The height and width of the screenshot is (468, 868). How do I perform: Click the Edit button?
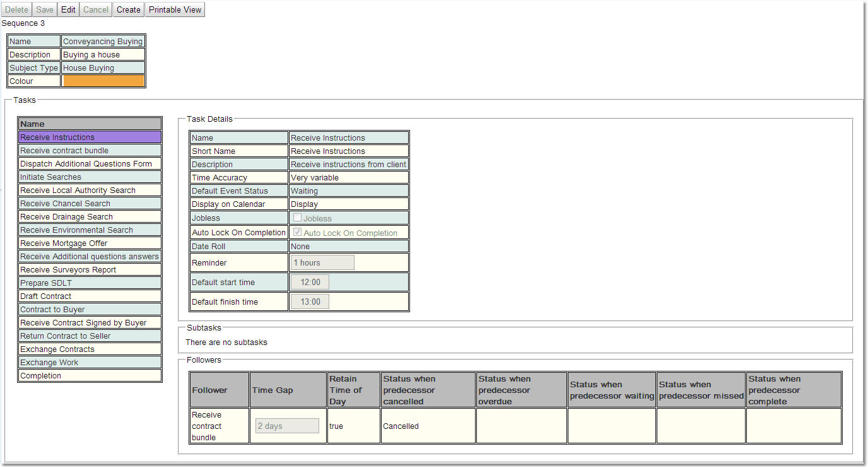coord(68,9)
